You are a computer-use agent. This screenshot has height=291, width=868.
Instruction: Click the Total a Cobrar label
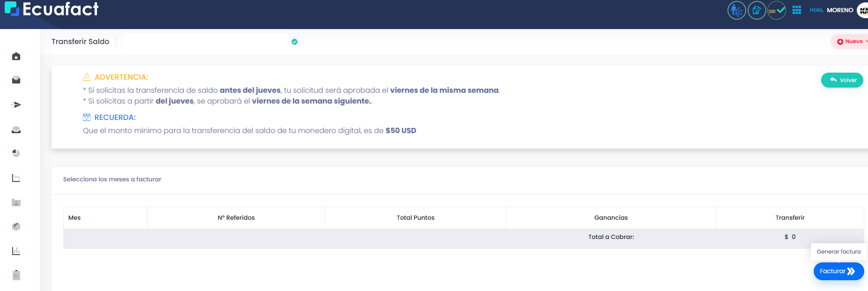point(611,237)
